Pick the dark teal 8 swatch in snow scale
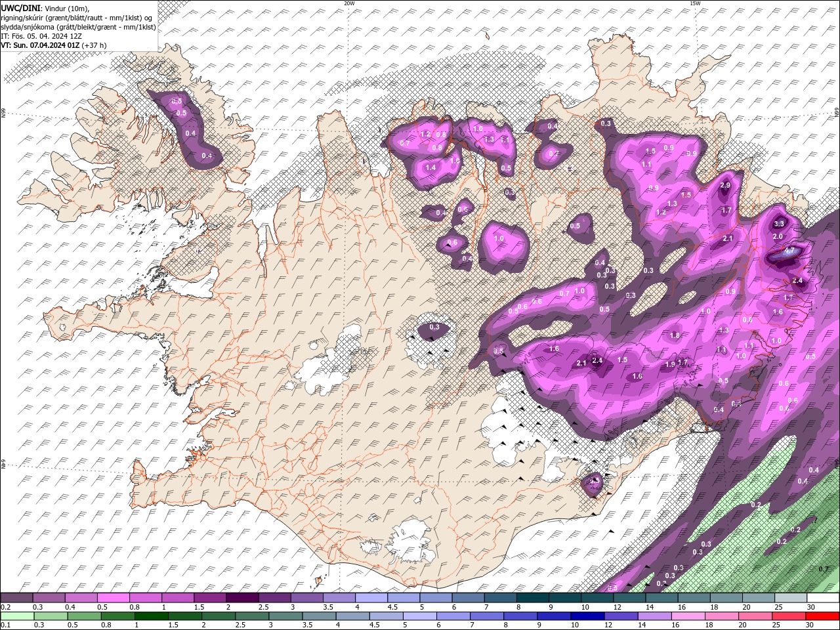Screen dimensions: 840x630 [533, 598]
